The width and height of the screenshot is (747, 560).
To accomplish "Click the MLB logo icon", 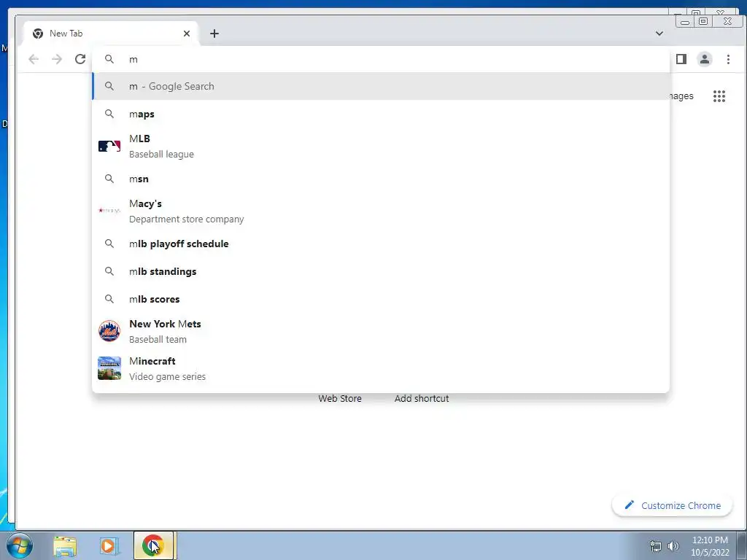I will click(x=109, y=146).
